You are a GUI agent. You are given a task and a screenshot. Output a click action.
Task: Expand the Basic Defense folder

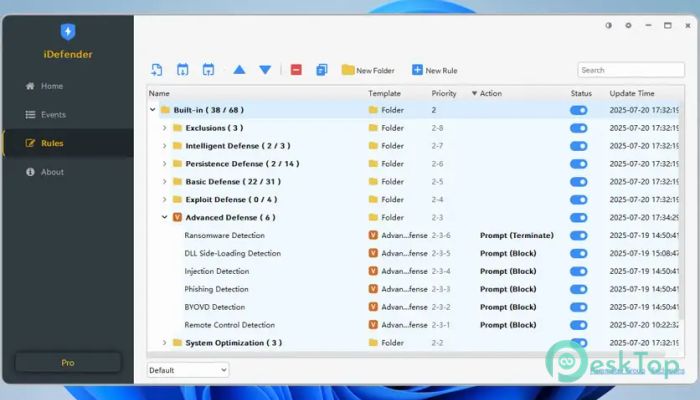click(164, 182)
